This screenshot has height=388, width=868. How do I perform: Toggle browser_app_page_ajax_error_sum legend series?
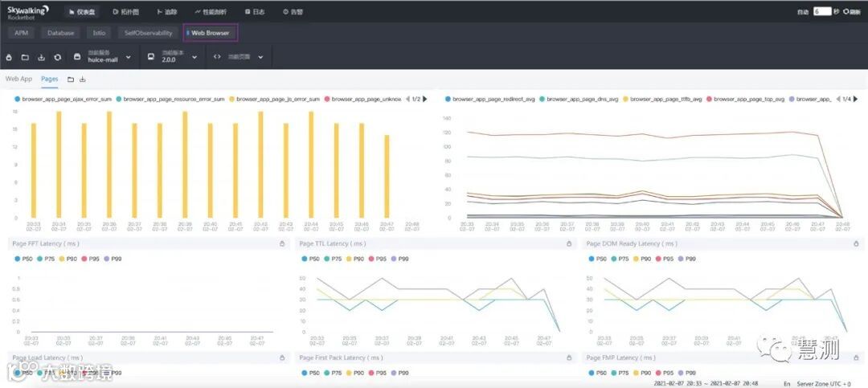click(x=63, y=99)
